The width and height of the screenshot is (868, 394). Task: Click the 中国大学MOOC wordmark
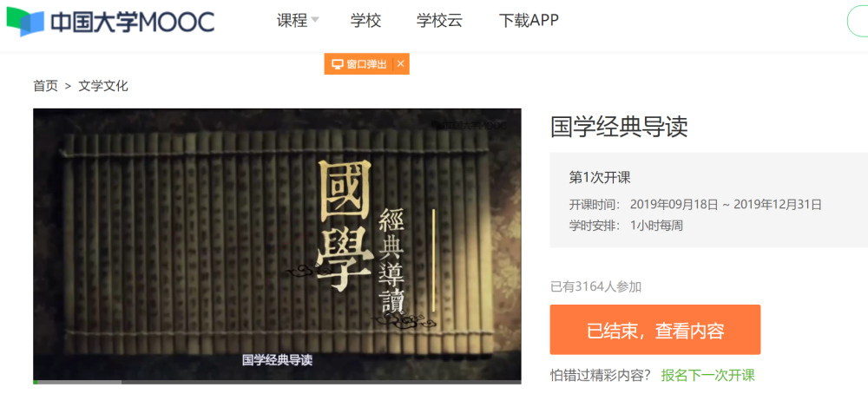(132, 22)
